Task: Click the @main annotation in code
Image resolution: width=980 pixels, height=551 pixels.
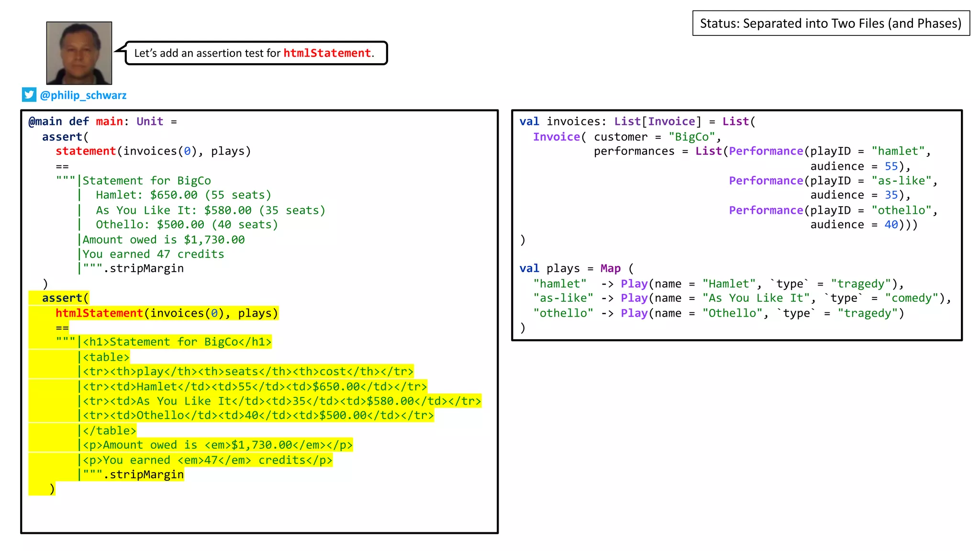Action: (x=45, y=121)
